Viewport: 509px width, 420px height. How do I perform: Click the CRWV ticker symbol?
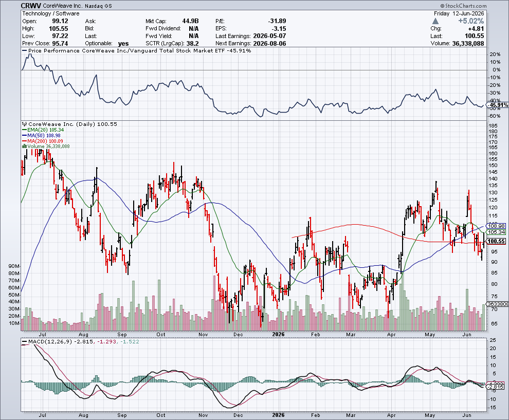[x=31, y=6]
